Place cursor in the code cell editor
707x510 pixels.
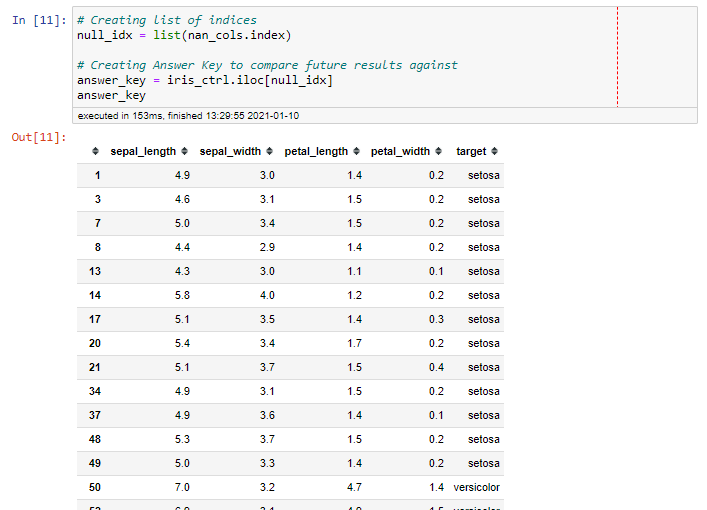click(x=345, y=57)
